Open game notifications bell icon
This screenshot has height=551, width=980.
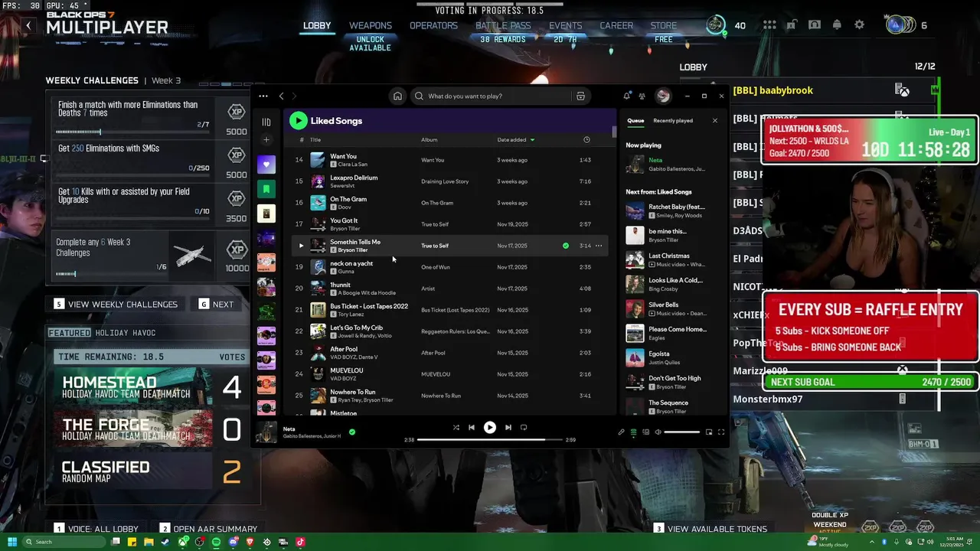click(x=837, y=25)
